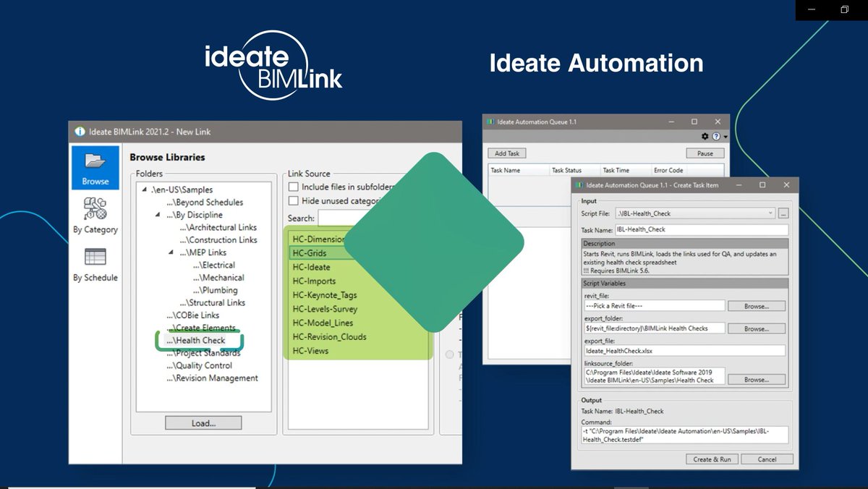Select the Project Standards folder
Screen dimensions: 868x489
tap(203, 353)
